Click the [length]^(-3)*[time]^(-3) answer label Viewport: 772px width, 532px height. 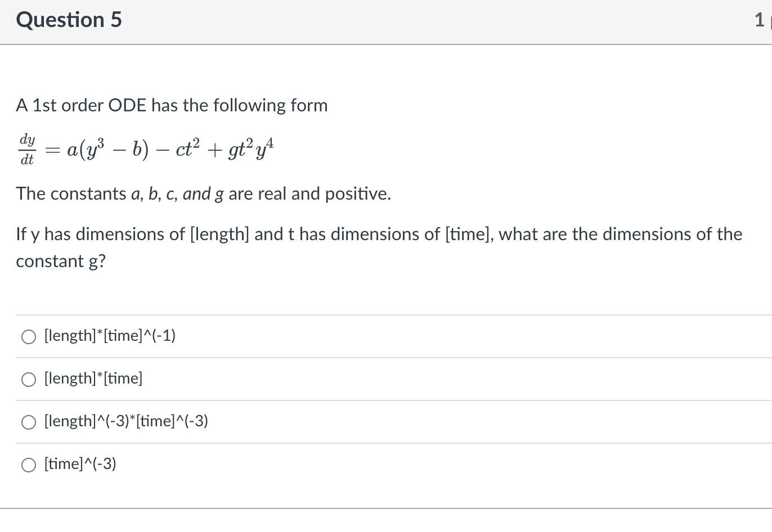[126, 421]
